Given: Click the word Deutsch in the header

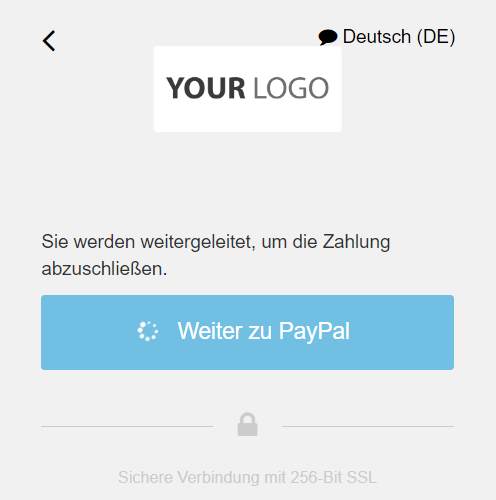Looking at the screenshot, I should (377, 36).
